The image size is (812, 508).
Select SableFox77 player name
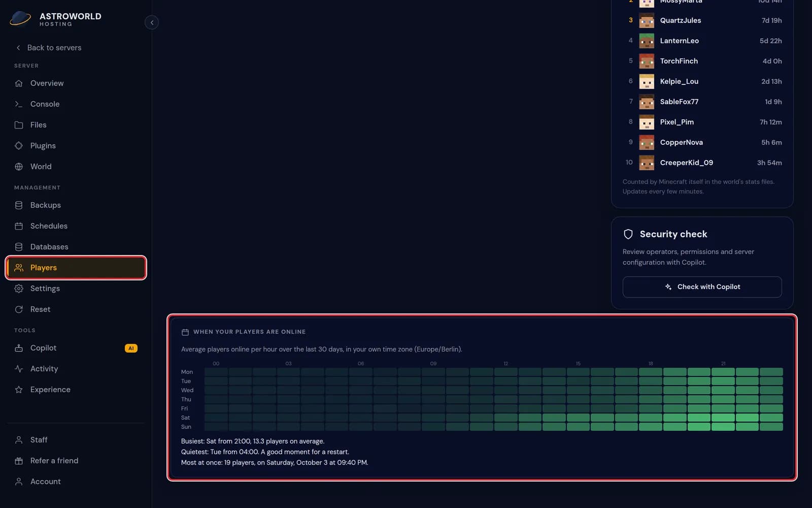[x=679, y=102]
